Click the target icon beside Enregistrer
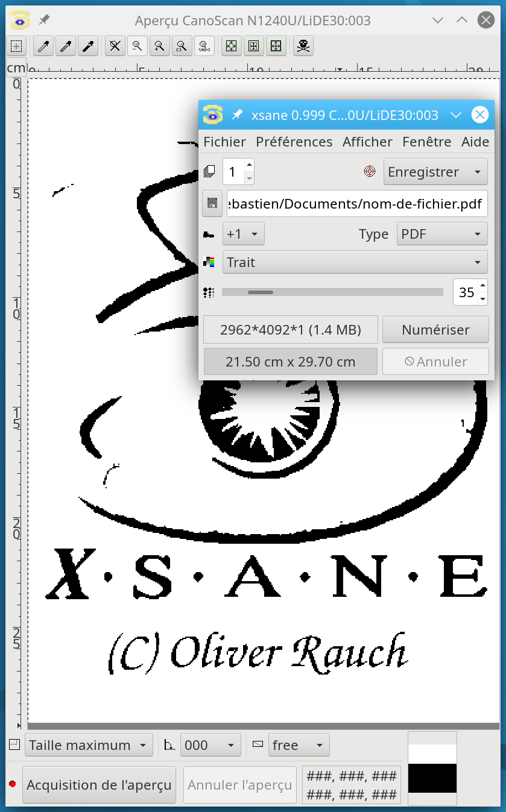Viewport: 506px width, 812px height. click(370, 172)
